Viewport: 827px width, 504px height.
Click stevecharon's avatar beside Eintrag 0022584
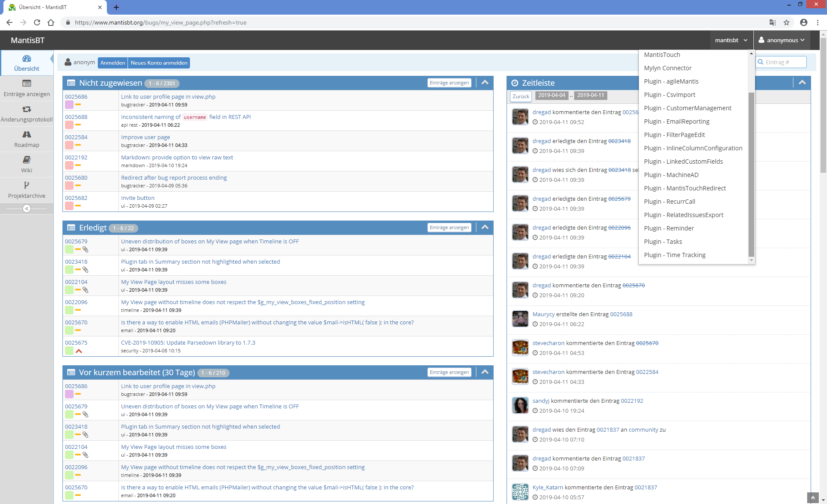pyautogui.click(x=520, y=376)
